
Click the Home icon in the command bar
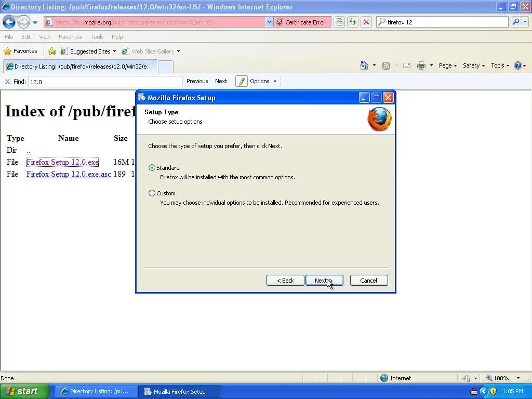[x=364, y=65]
